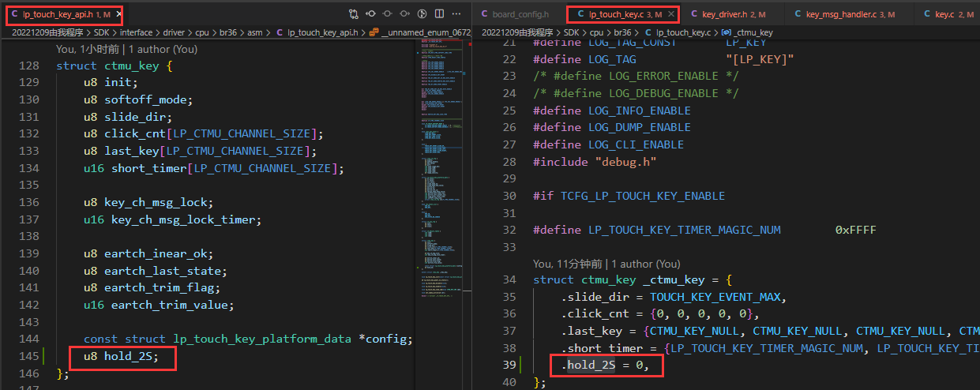The image size is (980, 390).
Task: Close the lp_touch_key_api.h tab
Action: click(x=119, y=14)
